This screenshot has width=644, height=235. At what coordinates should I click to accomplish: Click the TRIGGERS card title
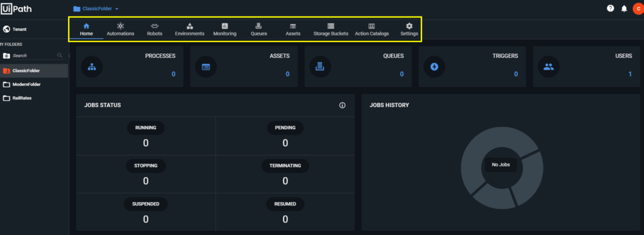click(x=505, y=55)
